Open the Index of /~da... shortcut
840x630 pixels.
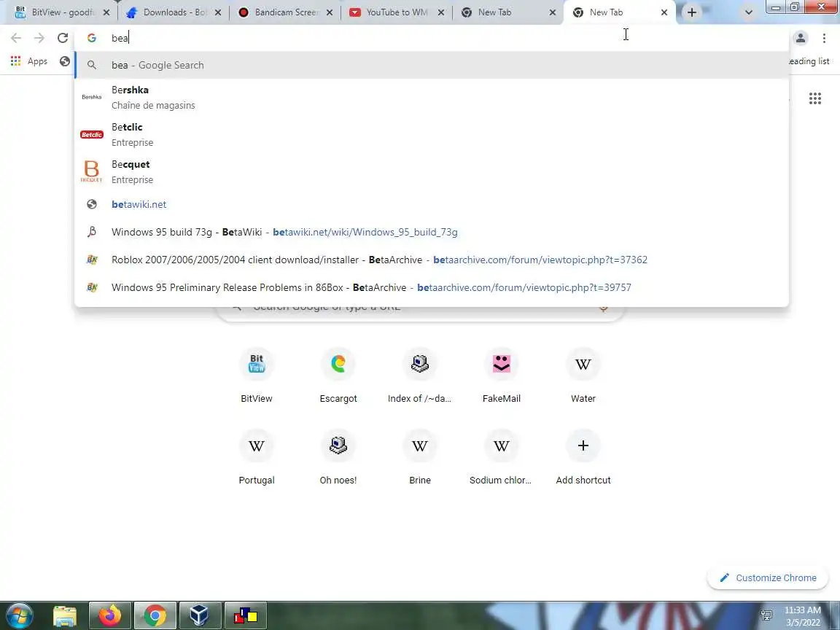point(419,375)
